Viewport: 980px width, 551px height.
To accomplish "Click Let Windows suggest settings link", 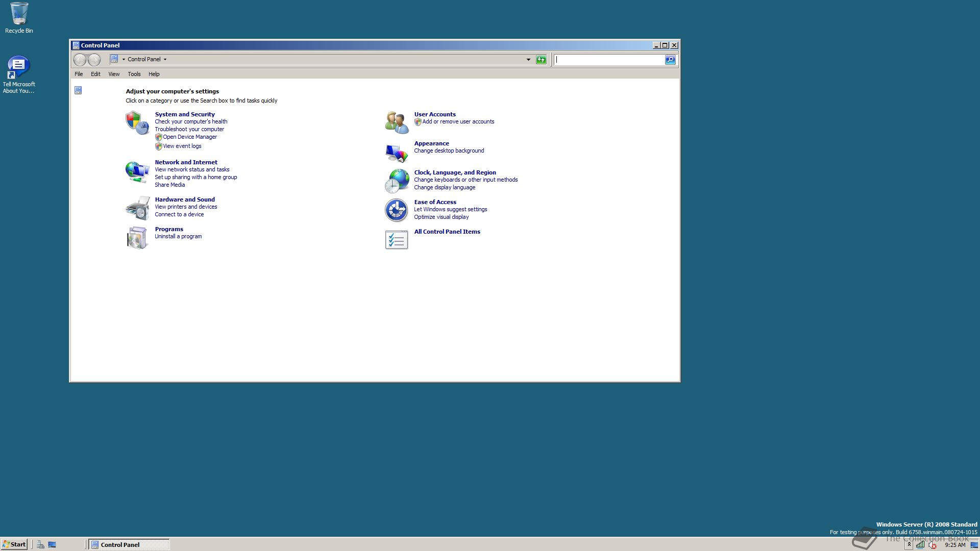I will [451, 209].
